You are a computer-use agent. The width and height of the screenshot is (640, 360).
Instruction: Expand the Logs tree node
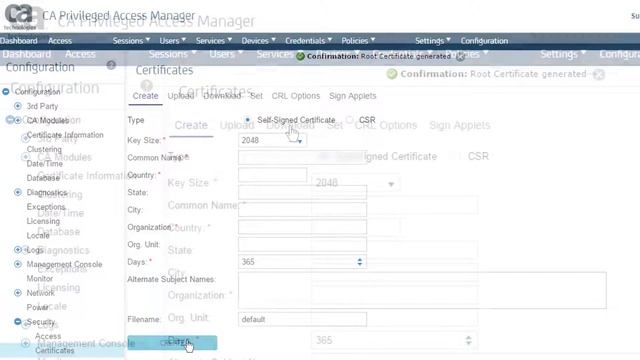tap(18, 249)
